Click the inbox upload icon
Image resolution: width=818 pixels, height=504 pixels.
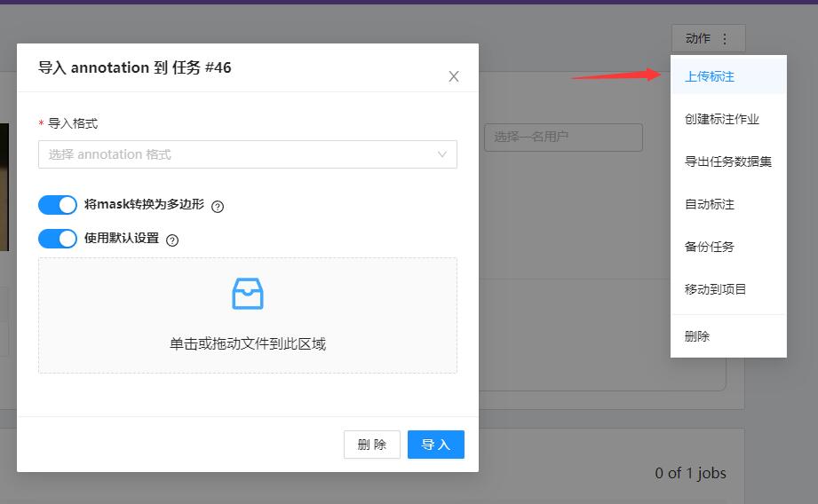[248, 294]
